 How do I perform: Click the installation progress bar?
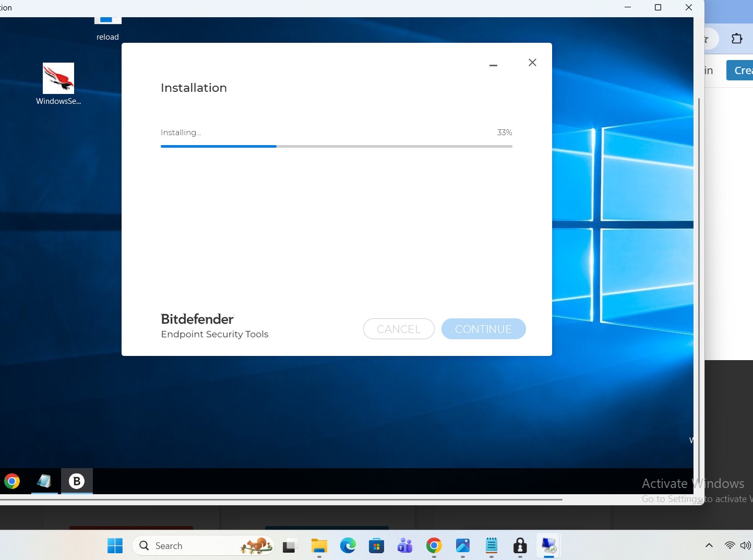tap(336, 147)
